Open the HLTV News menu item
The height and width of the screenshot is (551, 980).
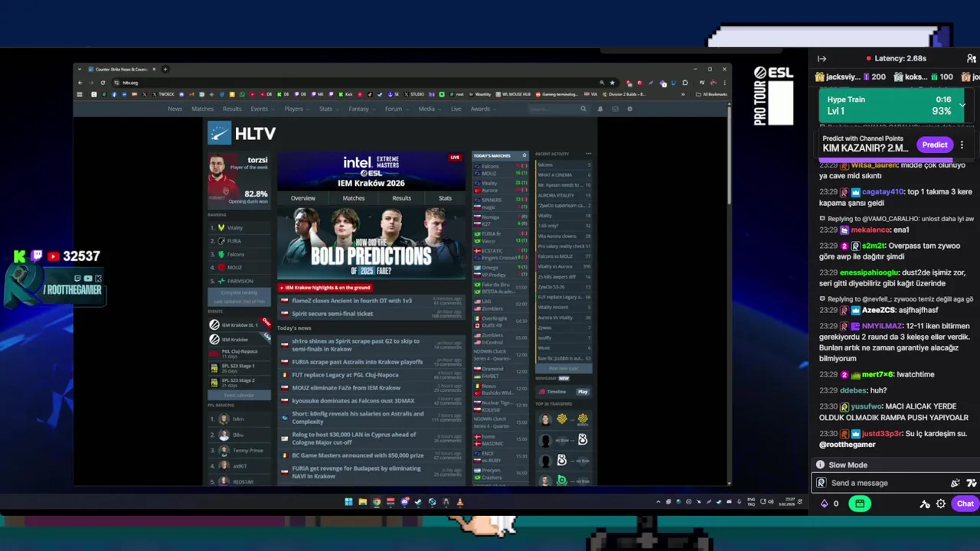click(175, 109)
